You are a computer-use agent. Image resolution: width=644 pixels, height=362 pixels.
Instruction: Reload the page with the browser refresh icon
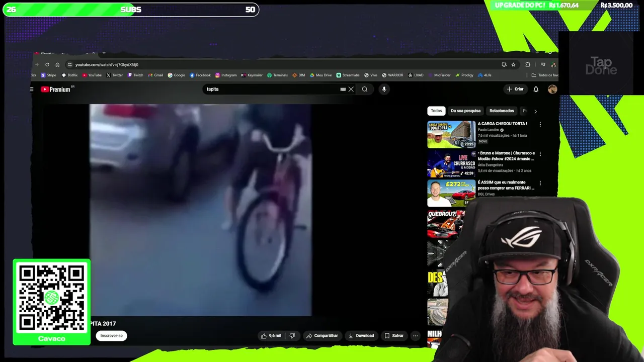click(x=47, y=64)
